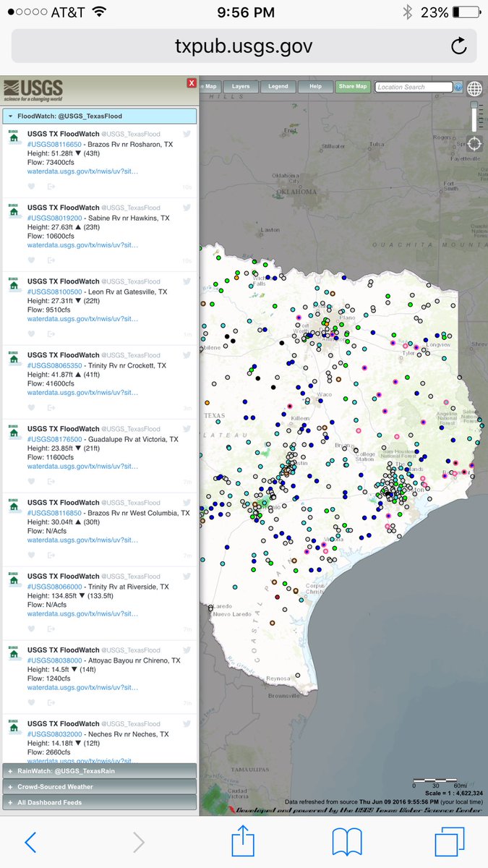This screenshot has height=868, width=488.
Task: Open the Legend menu
Action: pyautogui.click(x=278, y=87)
